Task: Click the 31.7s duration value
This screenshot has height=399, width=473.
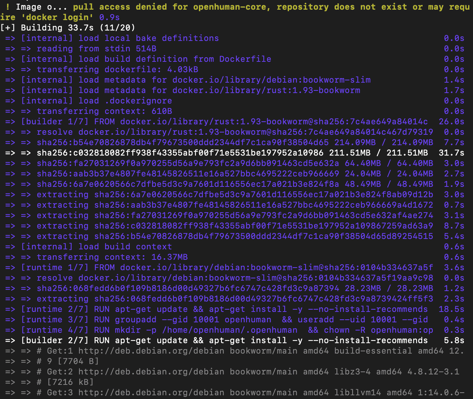Action: (451, 153)
